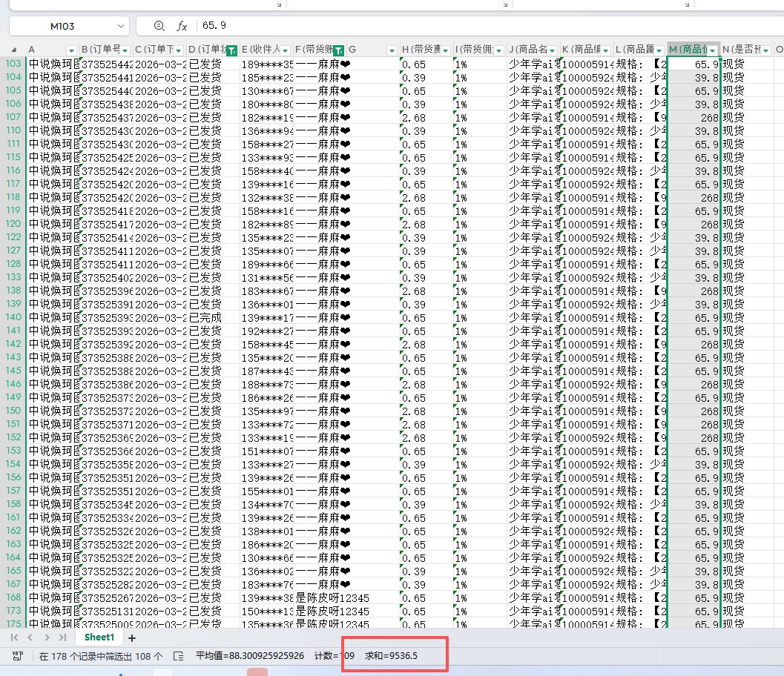Switch to the Sheet1 tab
The image size is (784, 676).
(x=99, y=637)
